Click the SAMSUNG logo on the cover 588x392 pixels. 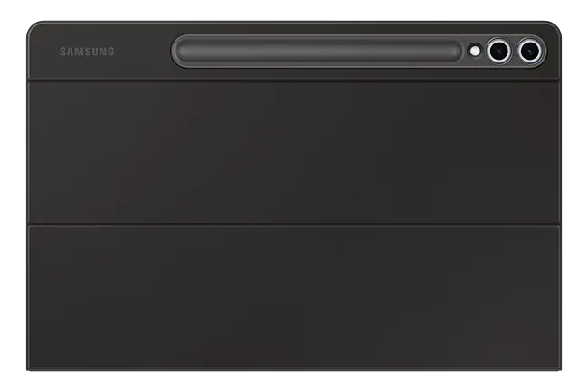pyautogui.click(x=87, y=52)
